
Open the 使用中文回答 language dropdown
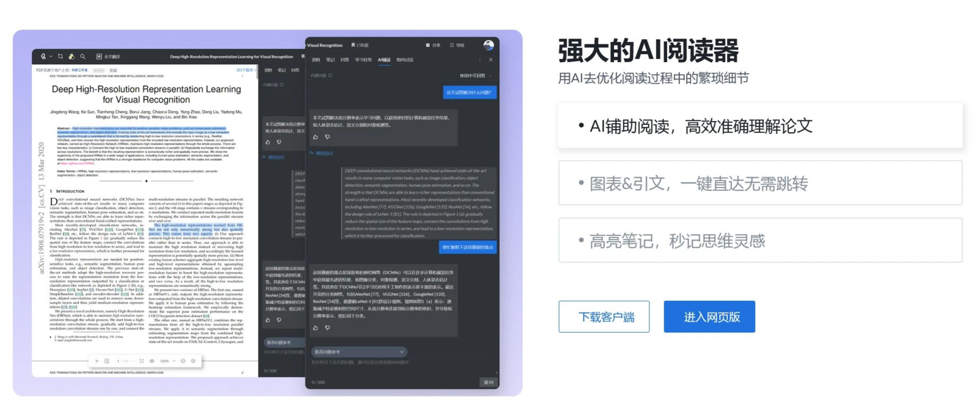pyautogui.click(x=475, y=76)
